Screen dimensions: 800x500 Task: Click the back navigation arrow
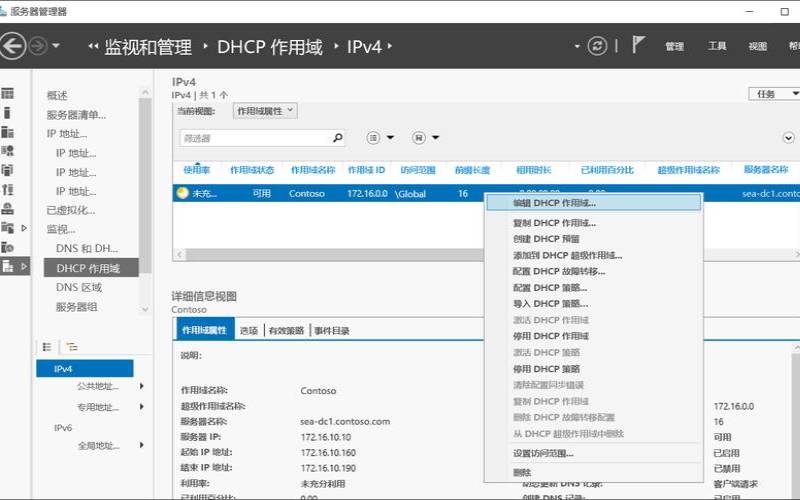13,46
